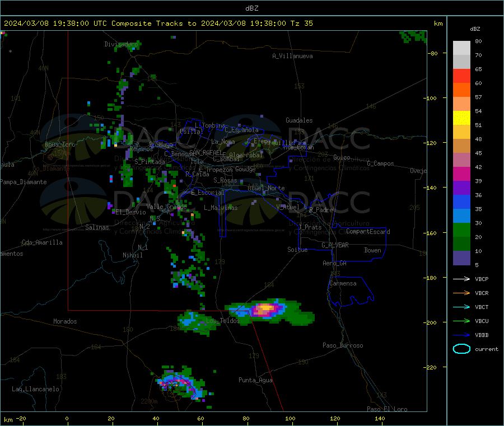Viewport: 504px width, 426px height.
Task: Select the yellow 51-54 dBZ swatch
Action: [x=461, y=118]
